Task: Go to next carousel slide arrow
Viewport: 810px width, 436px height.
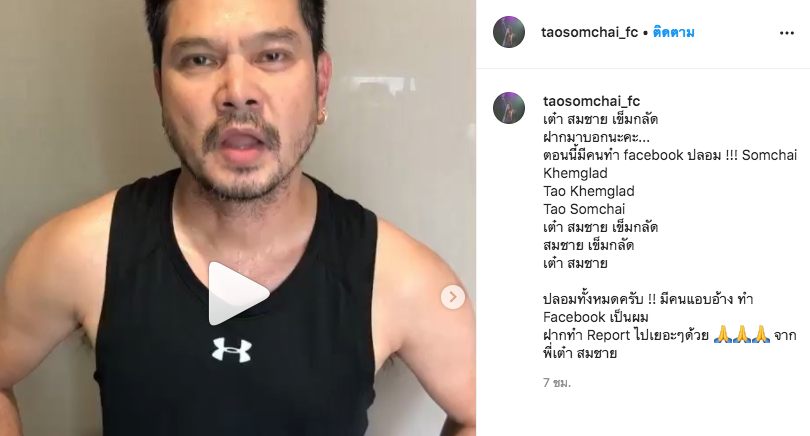Action: click(453, 297)
